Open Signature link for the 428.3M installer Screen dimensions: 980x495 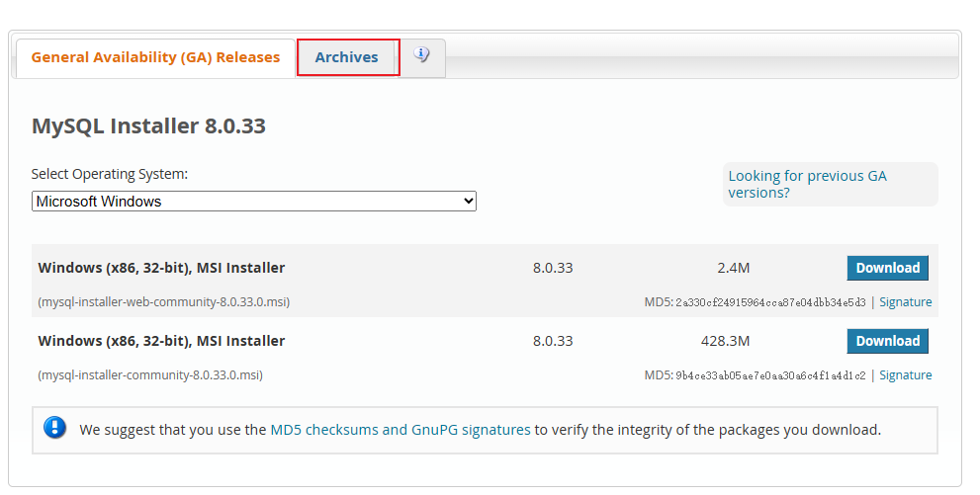point(905,375)
